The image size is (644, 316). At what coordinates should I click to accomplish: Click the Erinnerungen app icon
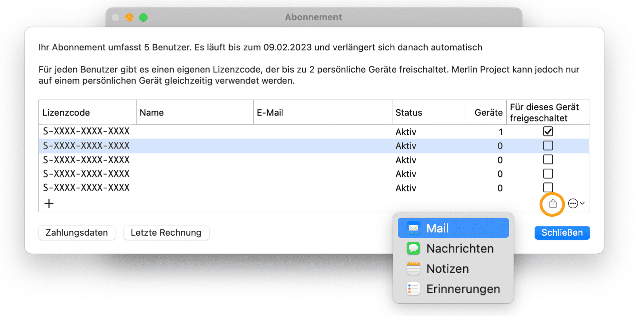413,289
